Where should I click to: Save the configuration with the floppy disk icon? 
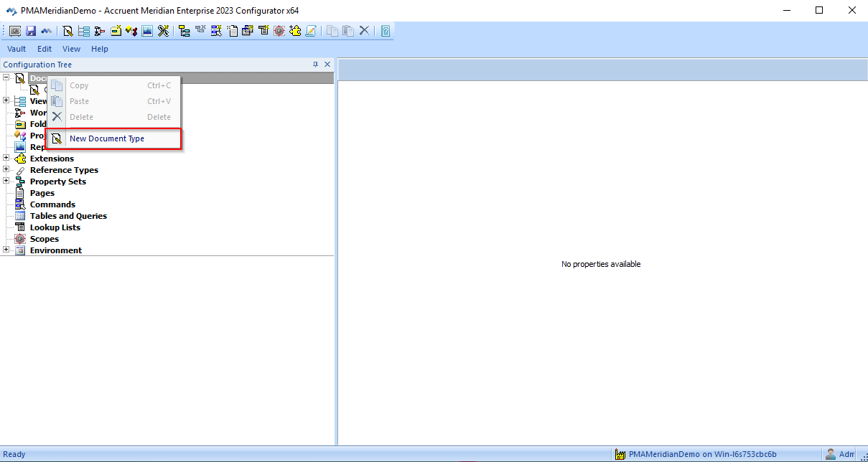click(31, 31)
